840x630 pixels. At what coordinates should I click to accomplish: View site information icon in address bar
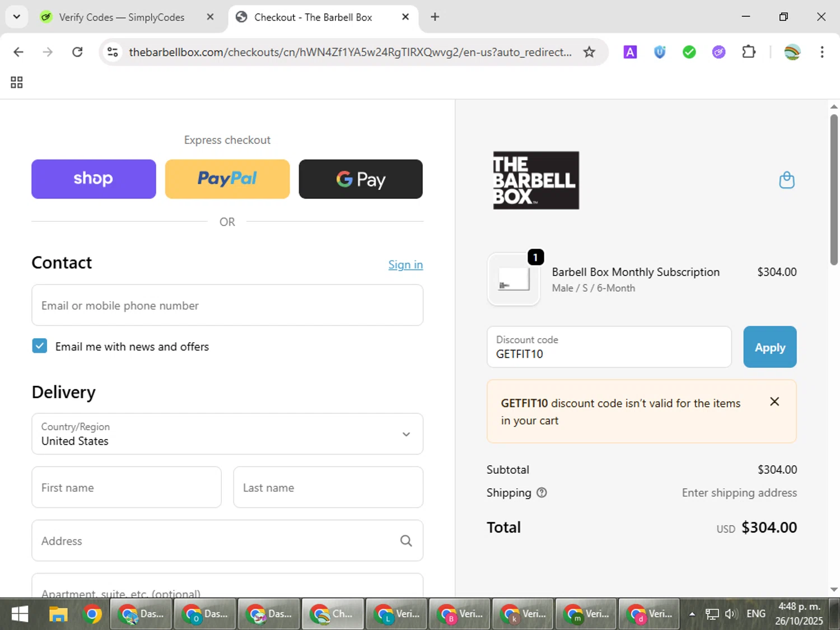pyautogui.click(x=113, y=52)
